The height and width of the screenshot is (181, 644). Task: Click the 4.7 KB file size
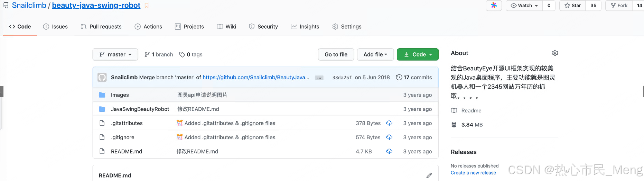point(364,151)
